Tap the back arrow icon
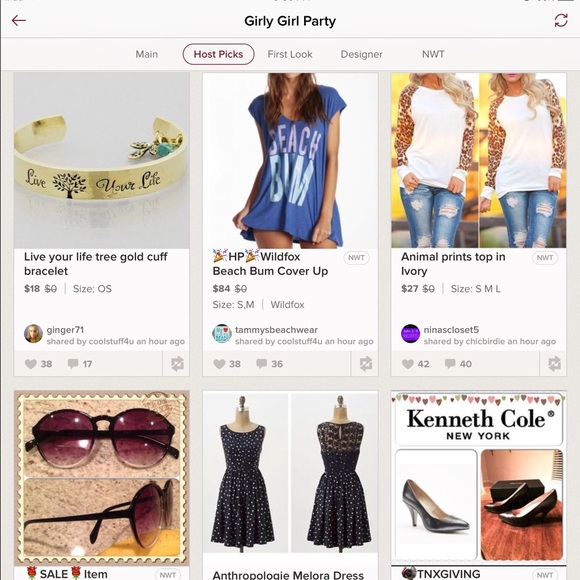The width and height of the screenshot is (580, 580). pos(18,20)
